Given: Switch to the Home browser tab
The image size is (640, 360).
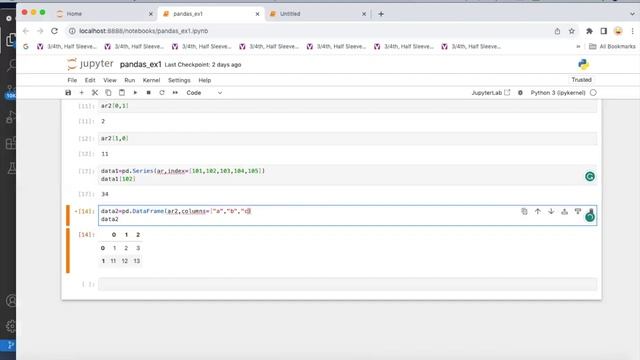Looking at the screenshot, I should pos(104,14).
